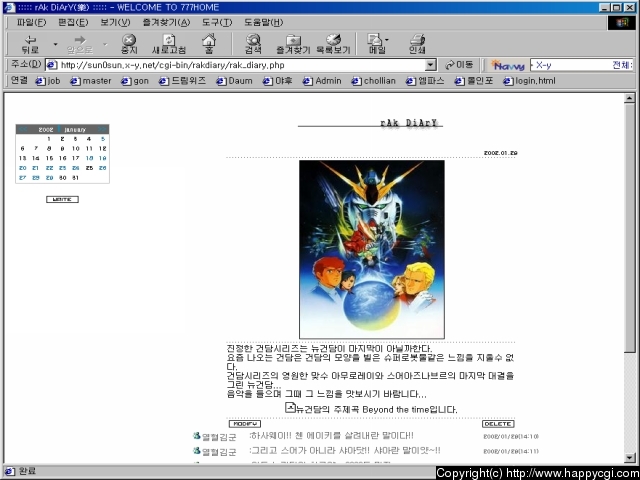Open the Favorites (즐겨찾기) toolbar icon

click(293, 44)
